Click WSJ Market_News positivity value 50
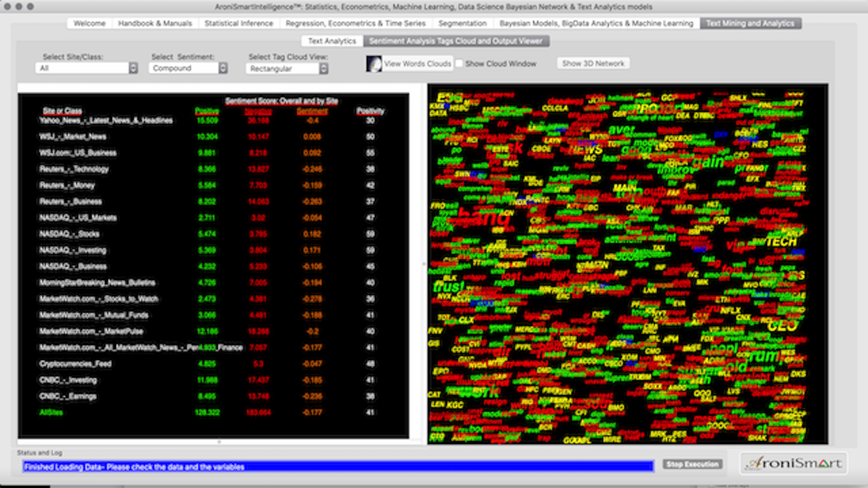 370,137
